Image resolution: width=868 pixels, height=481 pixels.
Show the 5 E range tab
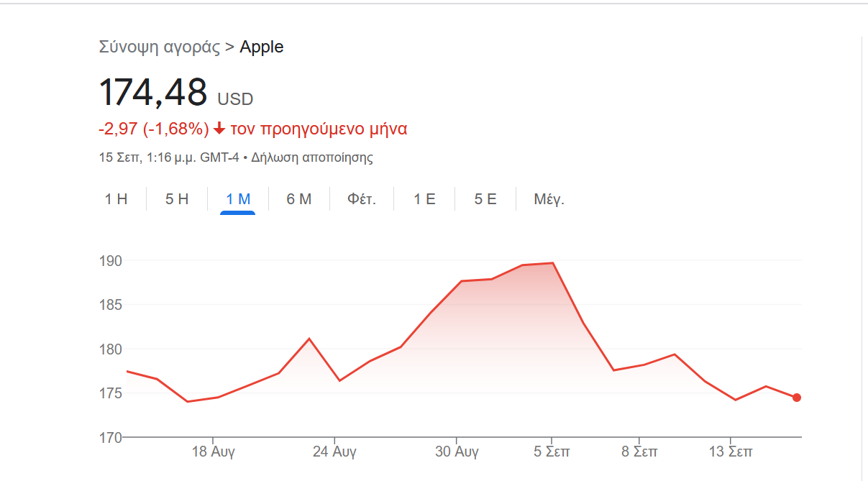[485, 199]
